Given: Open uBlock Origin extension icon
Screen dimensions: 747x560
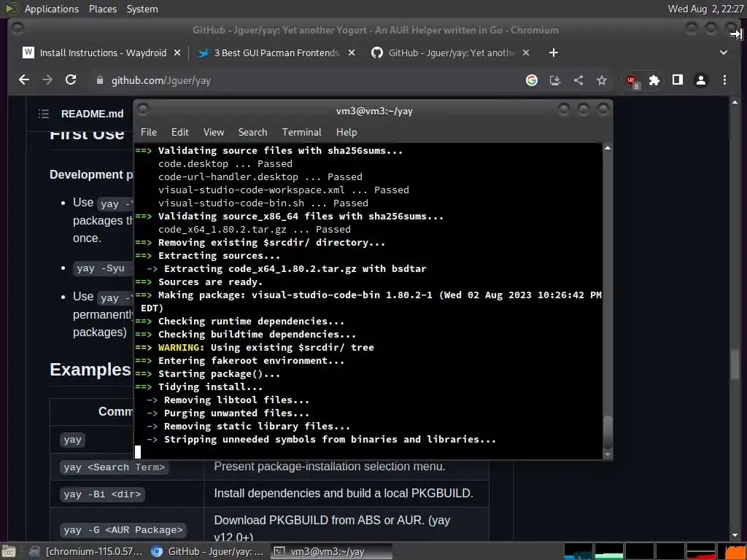Looking at the screenshot, I should [632, 80].
